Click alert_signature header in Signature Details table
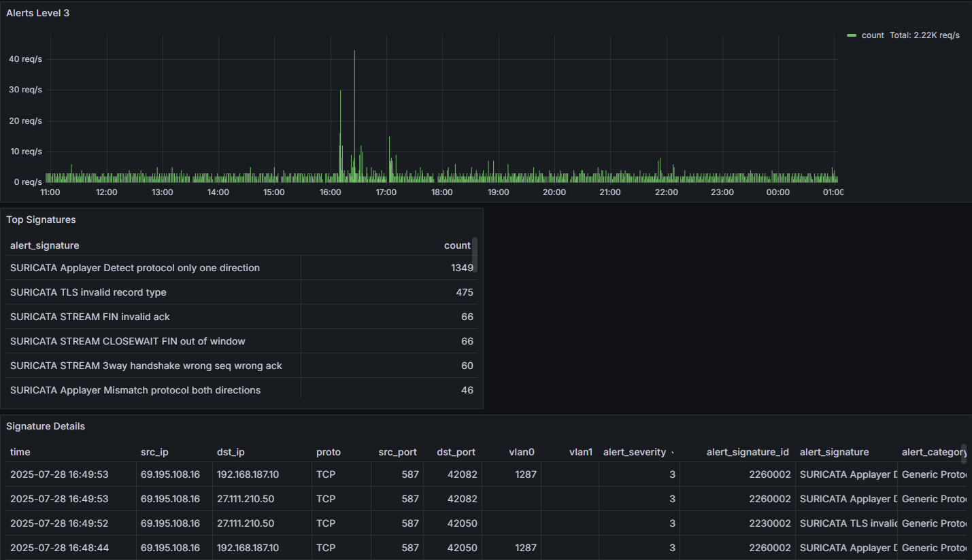This screenshot has width=972, height=560. [834, 452]
